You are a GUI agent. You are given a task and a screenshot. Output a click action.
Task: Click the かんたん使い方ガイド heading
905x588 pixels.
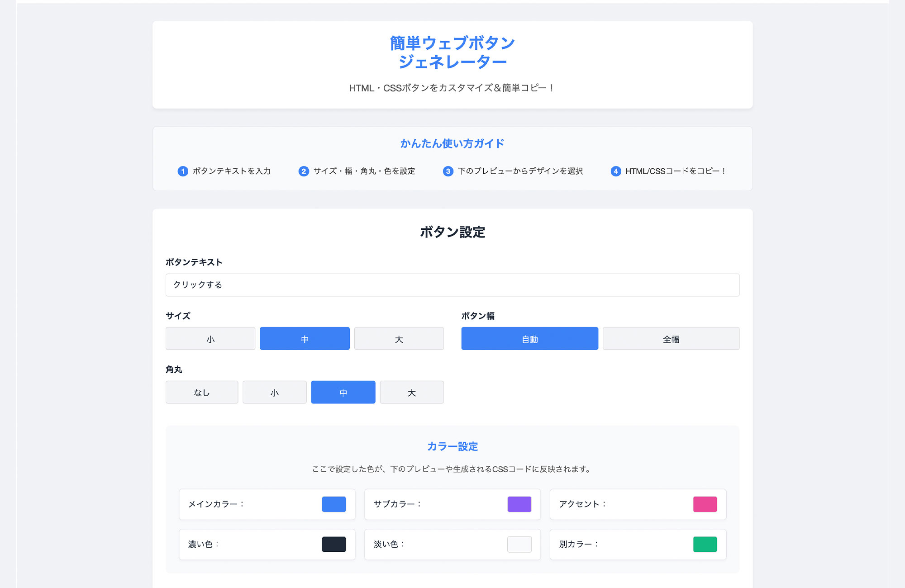click(x=452, y=144)
